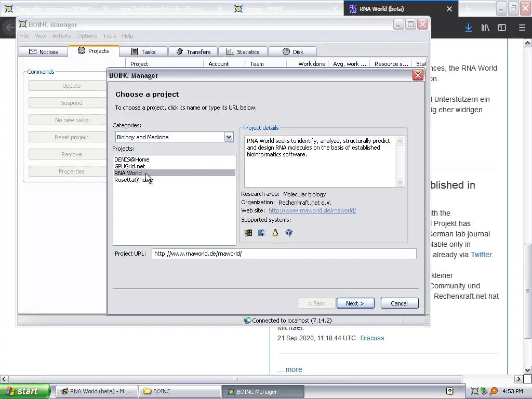Open the File menu
The height and width of the screenshot is (399, 532).
click(x=24, y=36)
